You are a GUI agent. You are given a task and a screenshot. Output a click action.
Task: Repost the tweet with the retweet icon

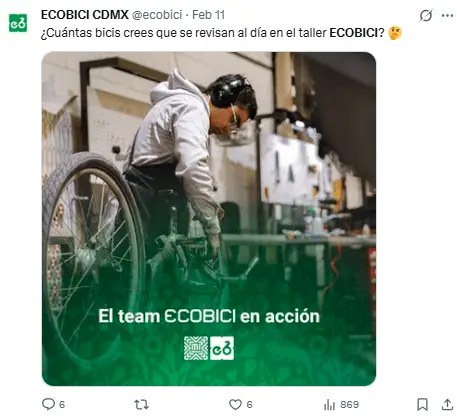(141, 405)
